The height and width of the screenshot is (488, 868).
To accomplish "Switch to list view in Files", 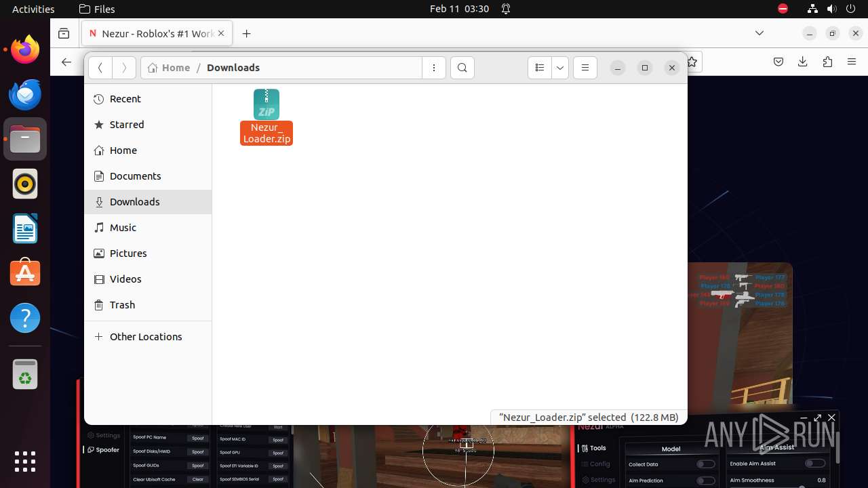I will tap(540, 68).
